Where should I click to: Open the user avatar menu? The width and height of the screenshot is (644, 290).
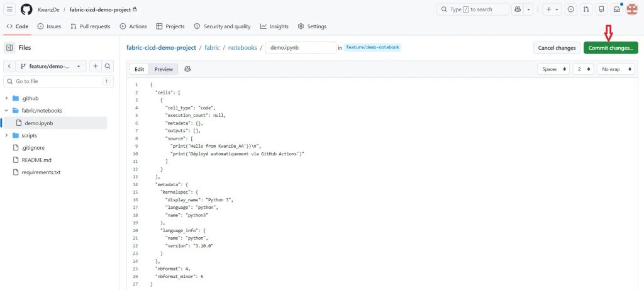[x=631, y=9]
